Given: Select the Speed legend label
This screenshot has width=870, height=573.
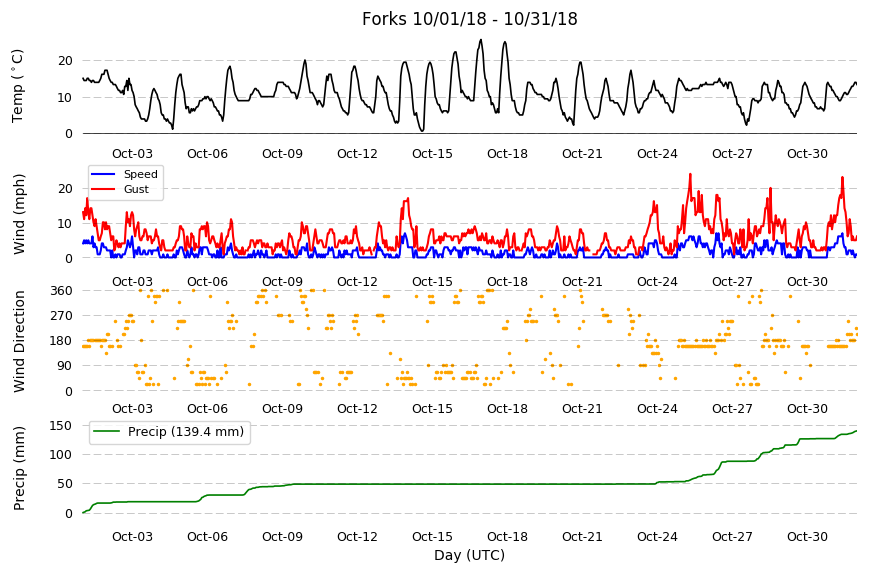Looking at the screenshot, I should click(140, 174).
